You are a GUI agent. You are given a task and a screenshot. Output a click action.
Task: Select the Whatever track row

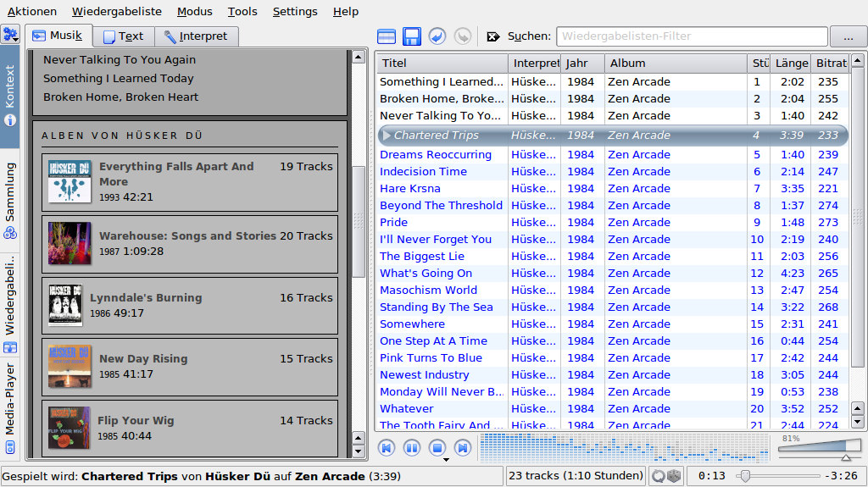coord(612,409)
